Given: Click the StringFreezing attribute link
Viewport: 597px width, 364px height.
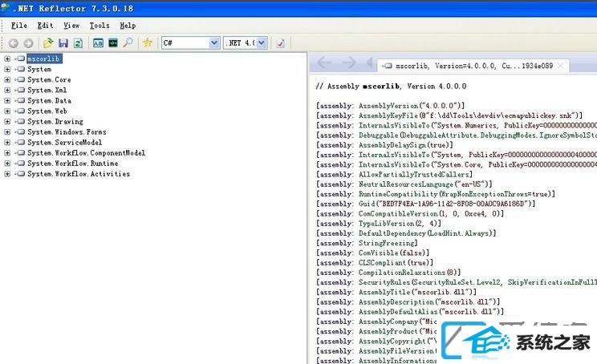Looking at the screenshot, I should [x=387, y=243].
